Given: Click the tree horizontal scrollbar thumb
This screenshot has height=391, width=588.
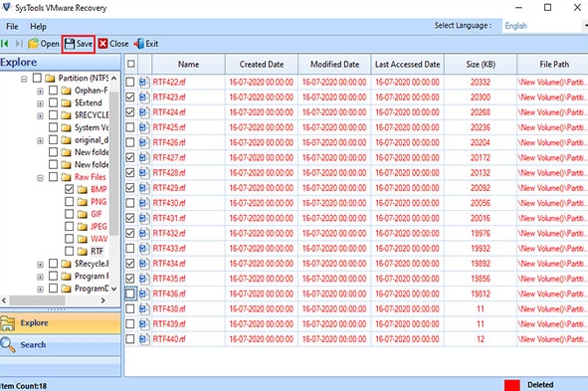Looking at the screenshot, I should pos(37,300).
